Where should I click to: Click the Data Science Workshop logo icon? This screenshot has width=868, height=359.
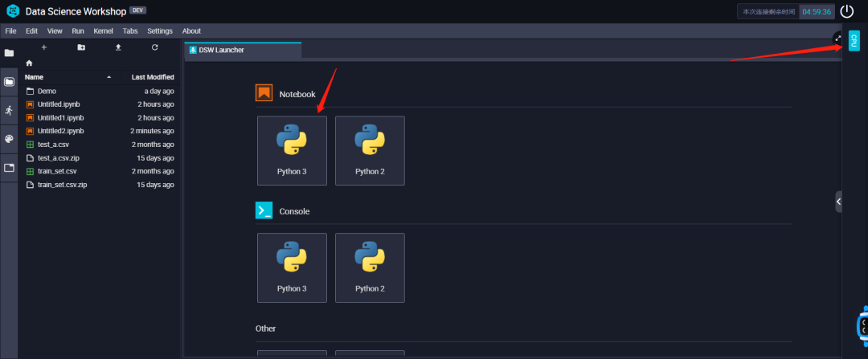coord(13,11)
